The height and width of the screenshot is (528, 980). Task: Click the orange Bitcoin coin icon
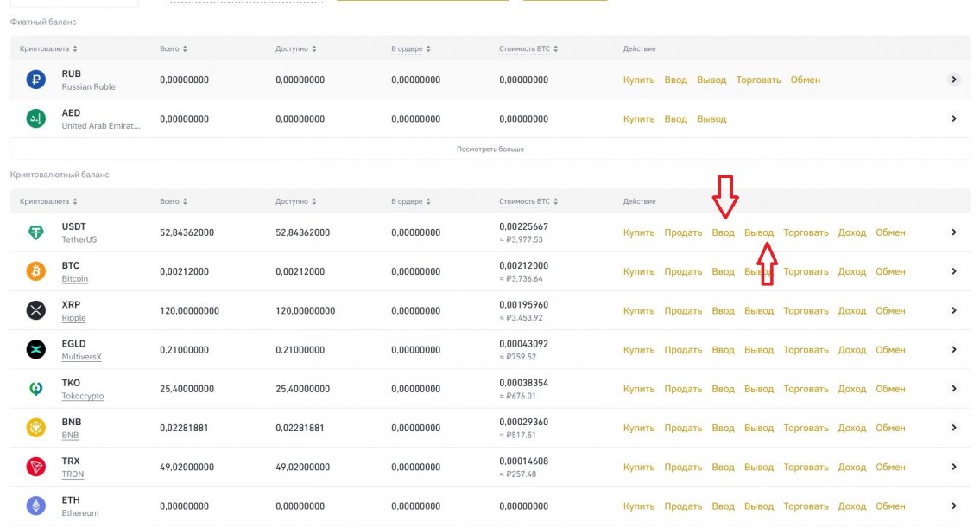click(35, 271)
